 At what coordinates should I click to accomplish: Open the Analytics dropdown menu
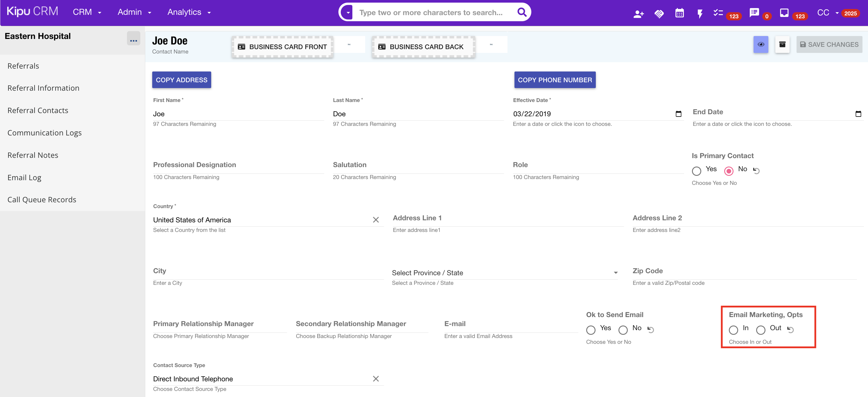coord(189,12)
